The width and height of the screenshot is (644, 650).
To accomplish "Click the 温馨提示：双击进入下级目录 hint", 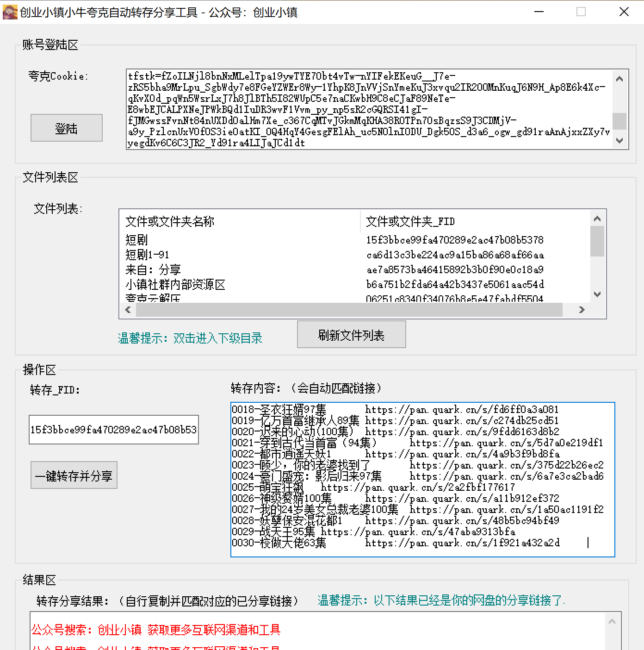I will 190,338.
